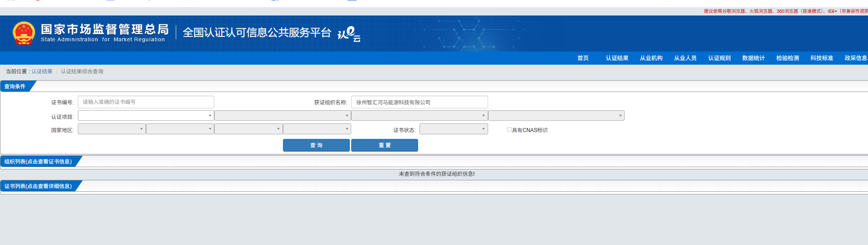Click the 认证项目 label
868x245 pixels.
pos(62,117)
